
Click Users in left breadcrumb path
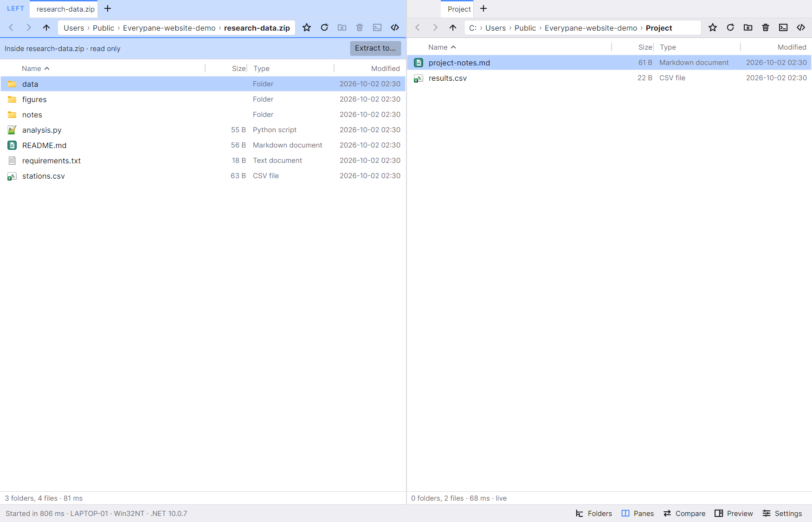[74, 28]
